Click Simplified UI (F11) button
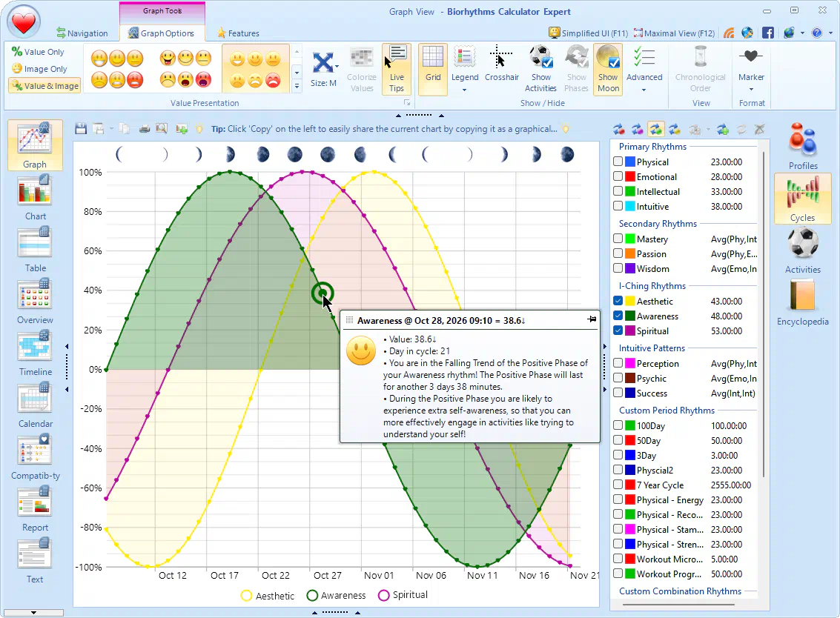Screen dimensions: 840x618 (588, 33)
